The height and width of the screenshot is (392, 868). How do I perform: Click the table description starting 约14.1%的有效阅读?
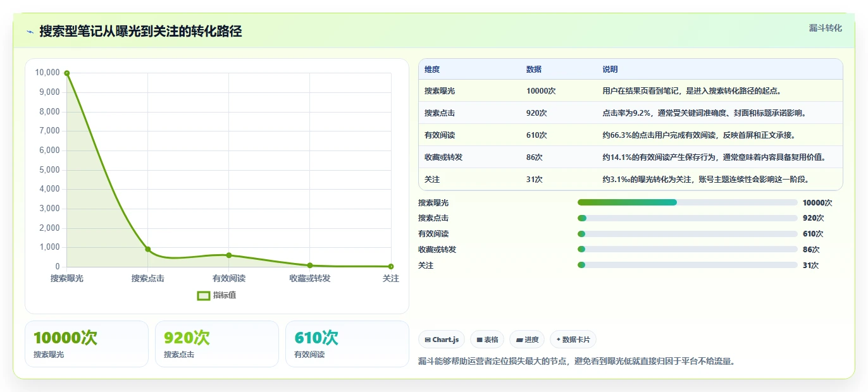(x=714, y=157)
